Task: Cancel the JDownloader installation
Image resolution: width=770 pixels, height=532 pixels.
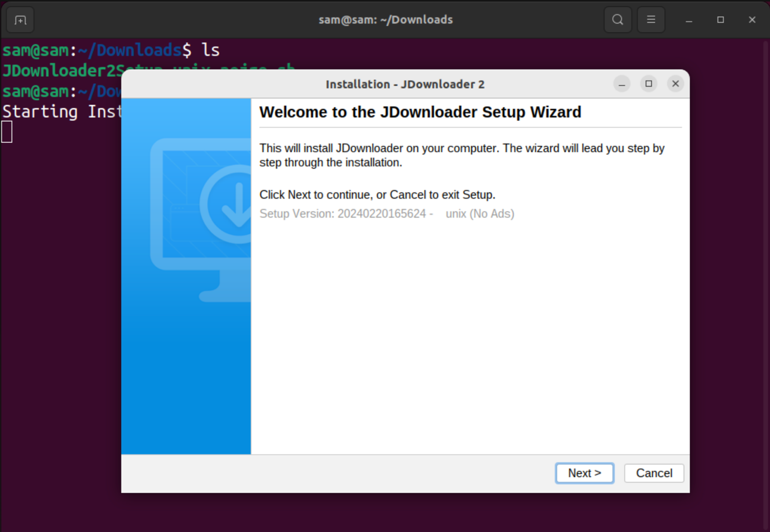Action: coord(653,473)
